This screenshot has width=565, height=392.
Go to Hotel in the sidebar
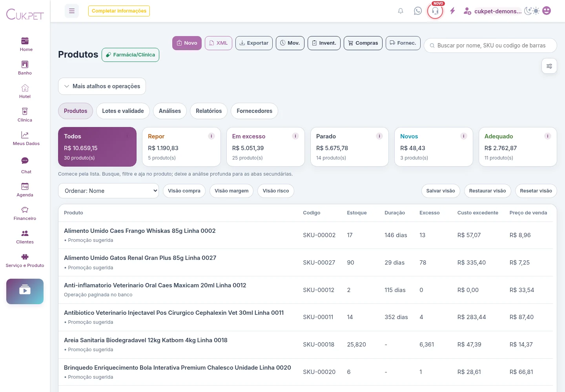(x=25, y=91)
